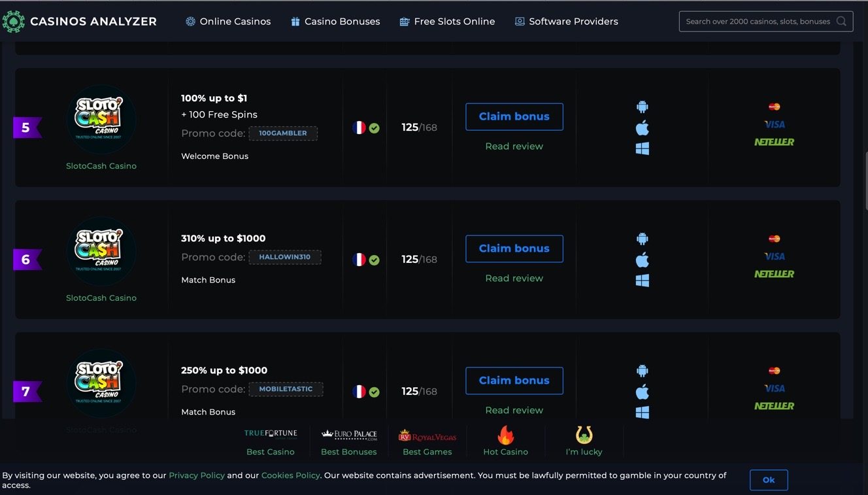Click Android icon in row 5
Screen dimensions: 868x495
(643, 107)
